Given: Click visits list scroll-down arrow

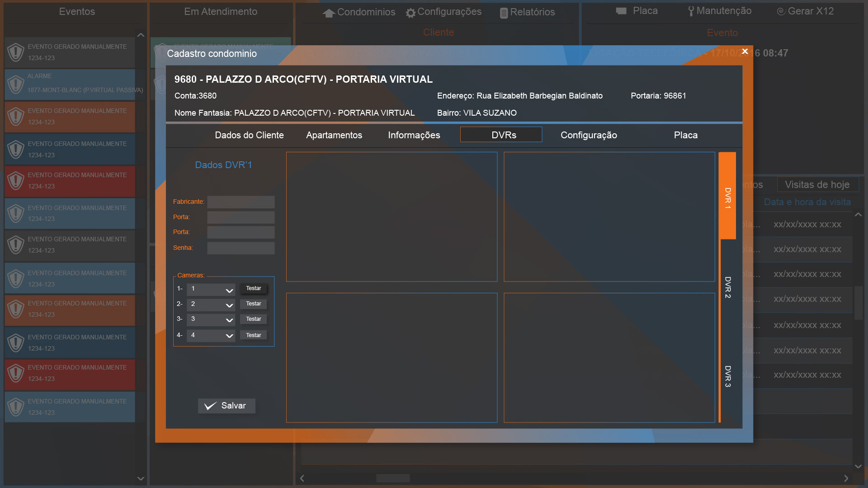Looking at the screenshot, I should tap(858, 466).
